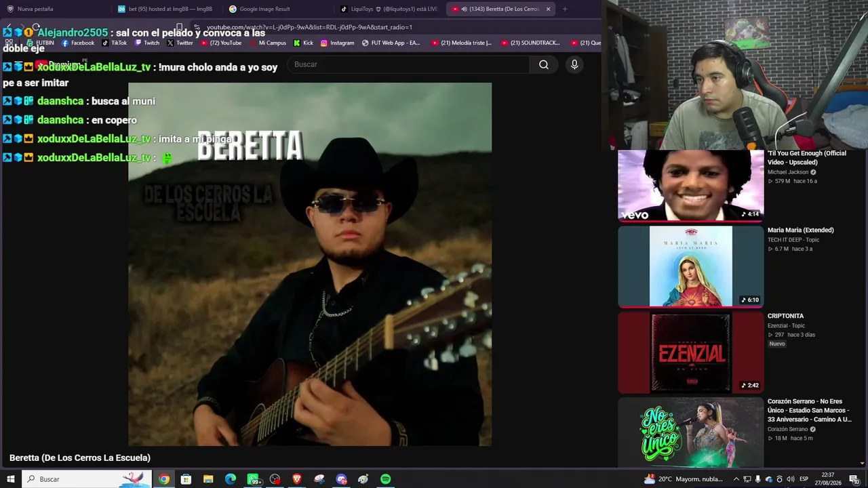Open the Facebook bookmark

[x=78, y=43]
